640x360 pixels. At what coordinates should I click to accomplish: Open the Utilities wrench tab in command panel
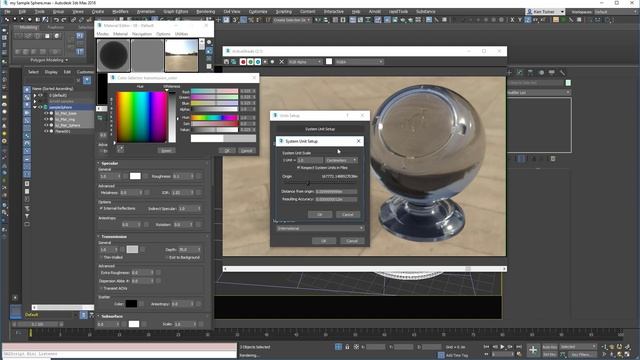(562, 72)
